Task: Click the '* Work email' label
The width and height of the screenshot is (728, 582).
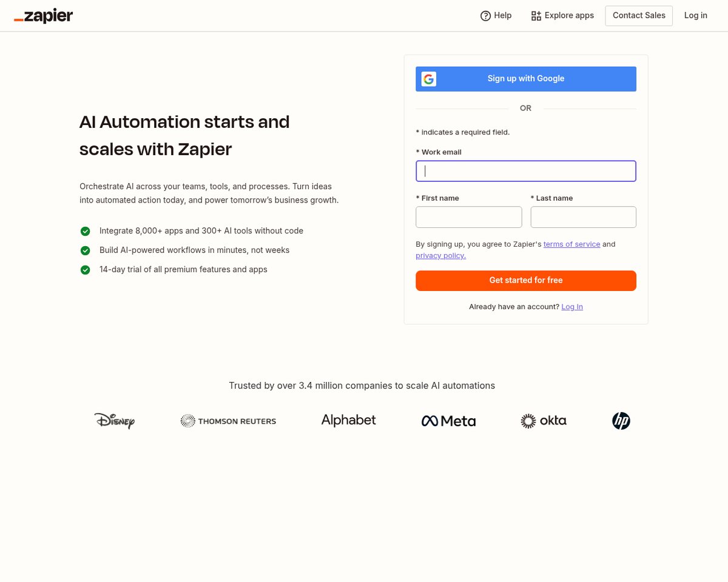Action: (439, 152)
